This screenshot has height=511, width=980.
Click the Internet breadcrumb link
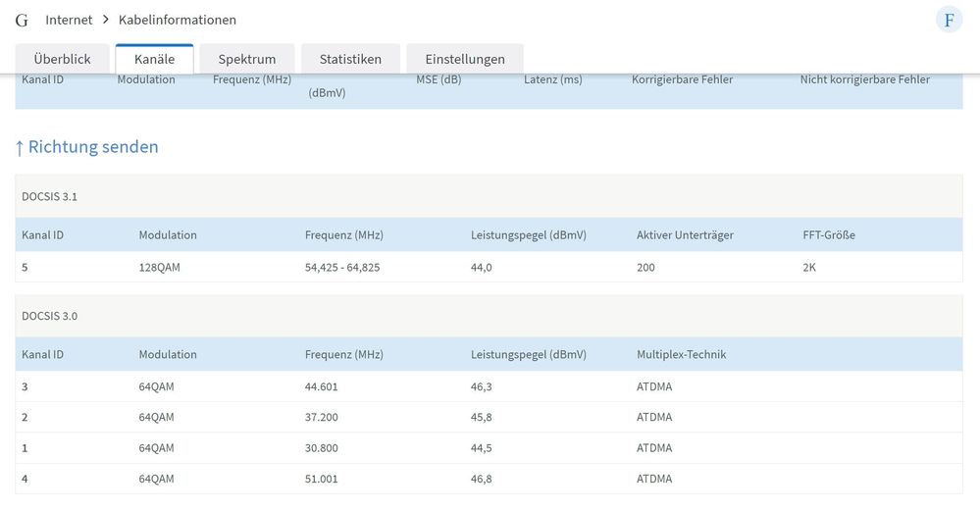coord(69,20)
